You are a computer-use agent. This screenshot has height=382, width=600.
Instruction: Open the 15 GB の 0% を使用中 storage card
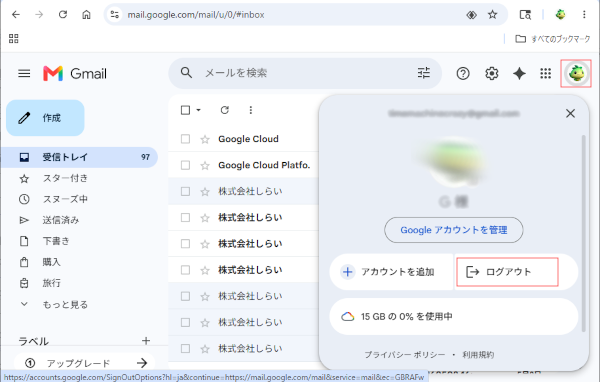click(454, 317)
